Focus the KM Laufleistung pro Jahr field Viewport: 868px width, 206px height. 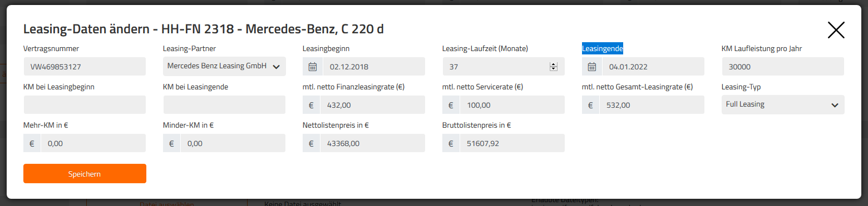click(783, 67)
